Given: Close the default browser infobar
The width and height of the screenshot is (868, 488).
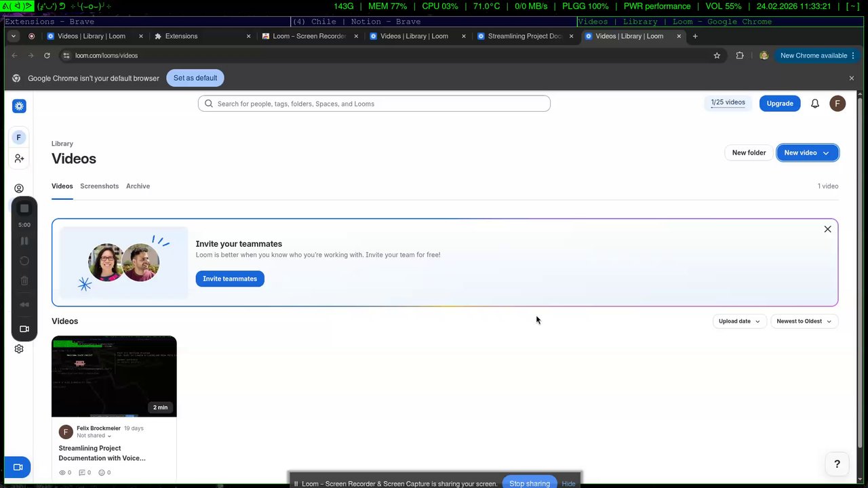Looking at the screenshot, I should [x=852, y=78].
